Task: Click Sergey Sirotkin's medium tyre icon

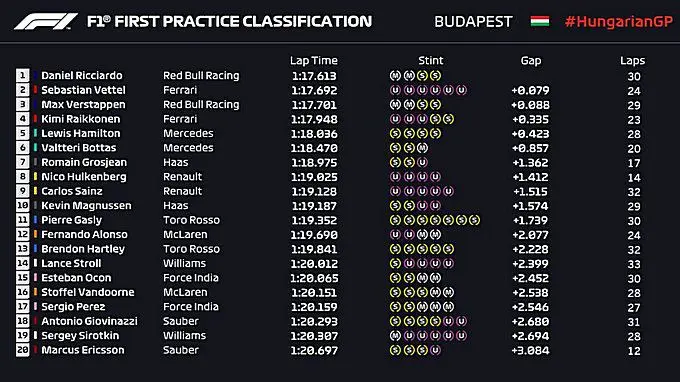Action: coord(395,336)
